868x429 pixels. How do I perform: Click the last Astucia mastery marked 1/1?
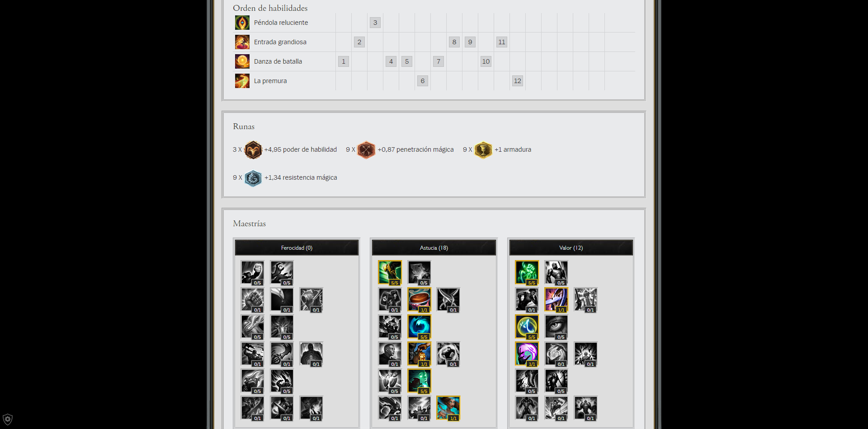click(448, 408)
